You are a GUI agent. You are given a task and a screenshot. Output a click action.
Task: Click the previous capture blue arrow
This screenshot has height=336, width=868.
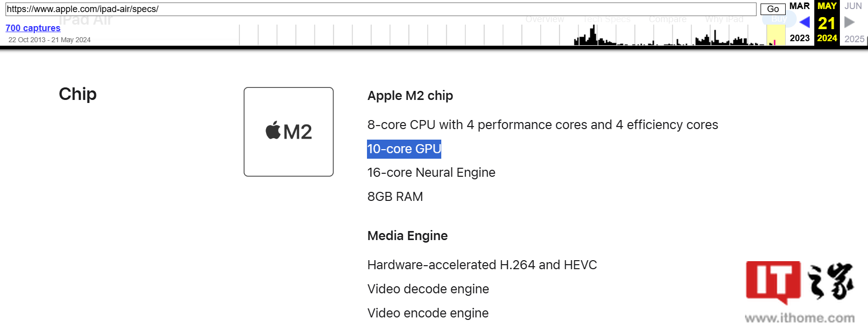pos(804,22)
